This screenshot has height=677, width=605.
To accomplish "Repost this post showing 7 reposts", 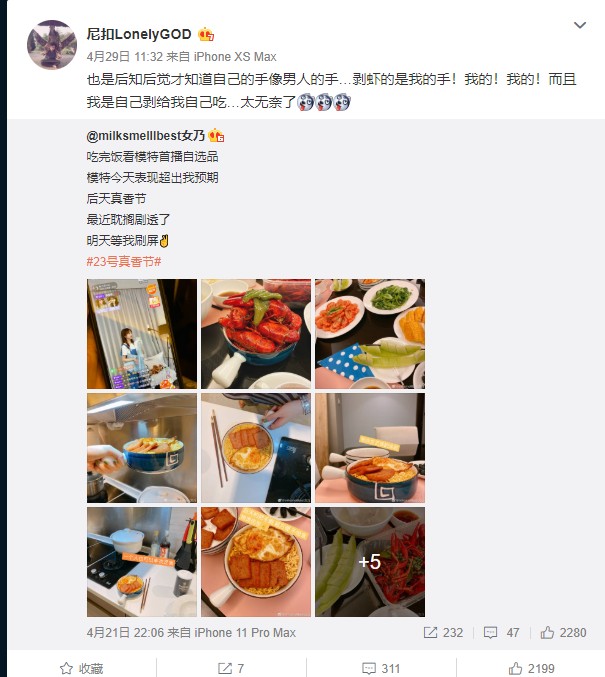I will pyautogui.click(x=231, y=668).
